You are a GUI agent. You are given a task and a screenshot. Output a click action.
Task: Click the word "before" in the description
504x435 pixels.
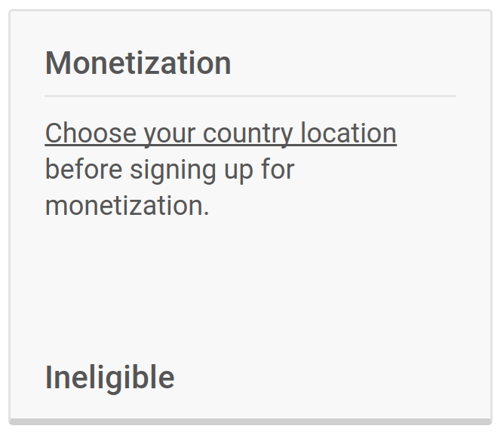84,170
